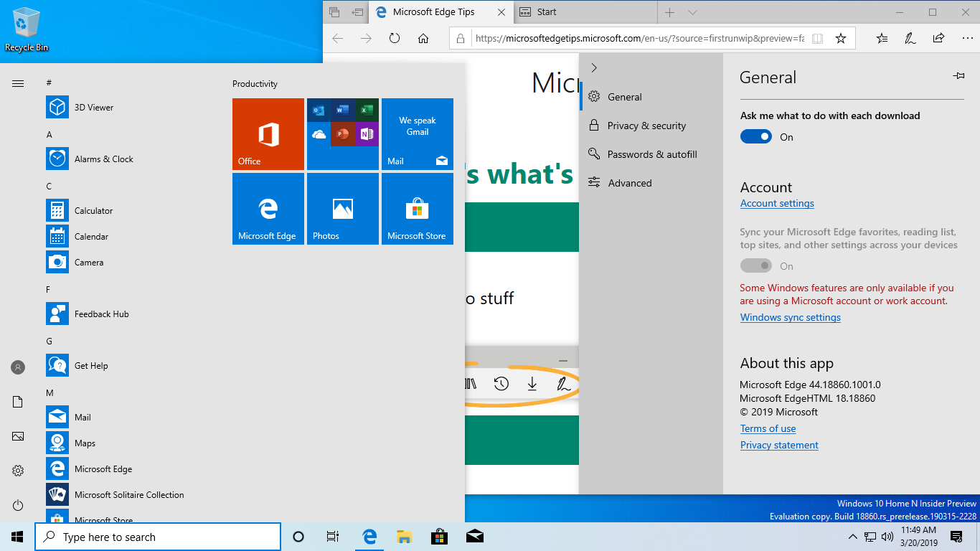Click the taskbar search box

click(x=158, y=537)
